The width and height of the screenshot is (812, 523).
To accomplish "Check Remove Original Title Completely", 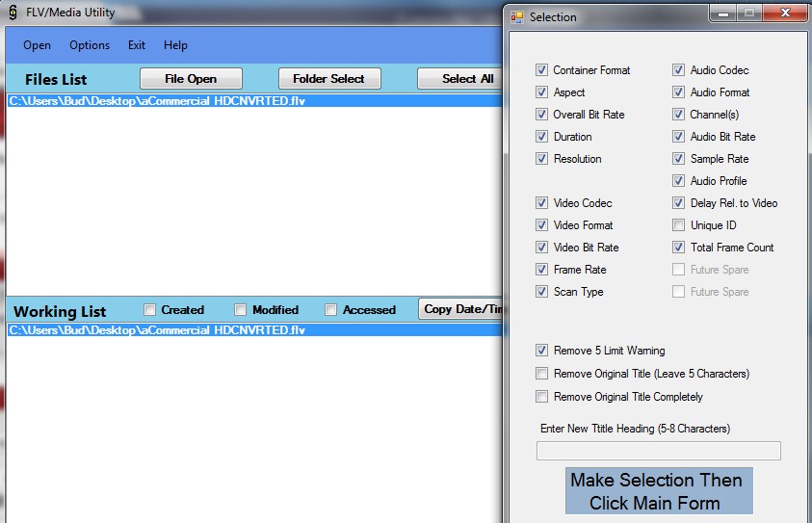I will tap(541, 397).
